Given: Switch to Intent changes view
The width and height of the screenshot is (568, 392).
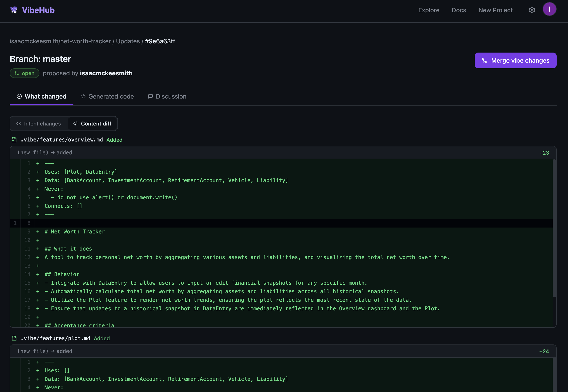Looking at the screenshot, I should (38, 124).
